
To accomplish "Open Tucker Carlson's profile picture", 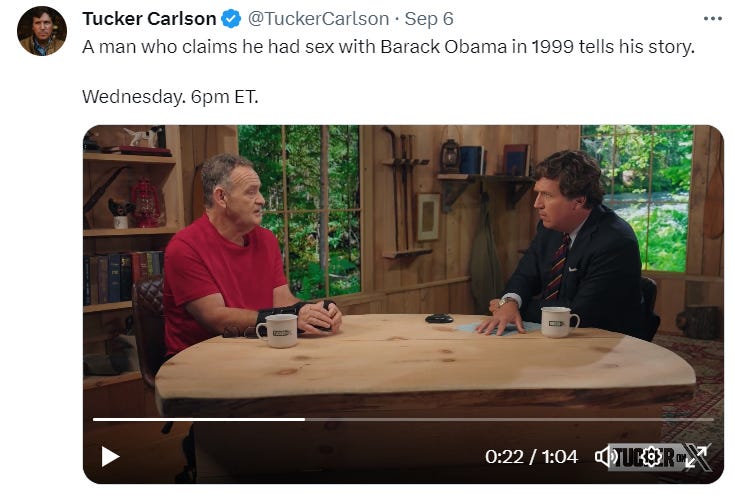I will point(42,31).
